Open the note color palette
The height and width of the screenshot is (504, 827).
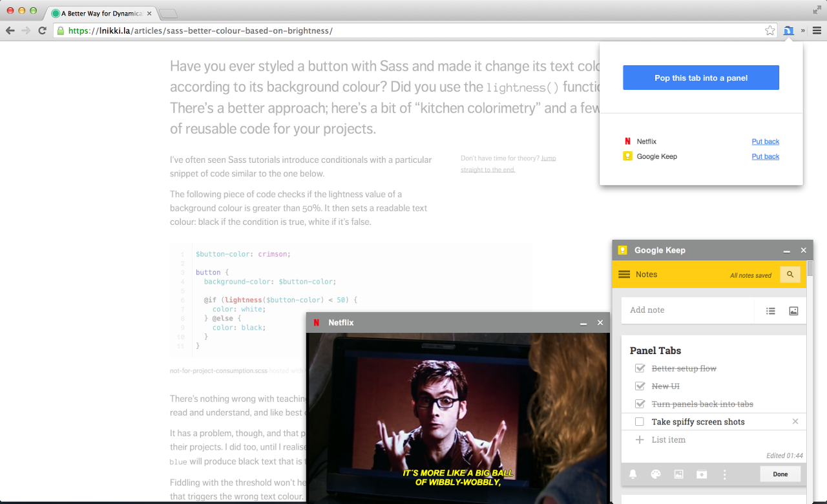tap(655, 474)
